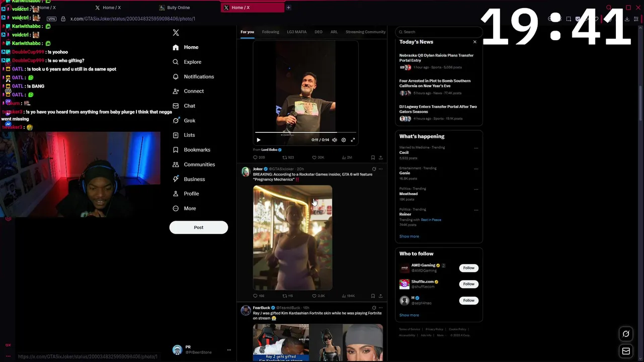Switch to the ARL tab
644x362 pixels.
click(334, 32)
